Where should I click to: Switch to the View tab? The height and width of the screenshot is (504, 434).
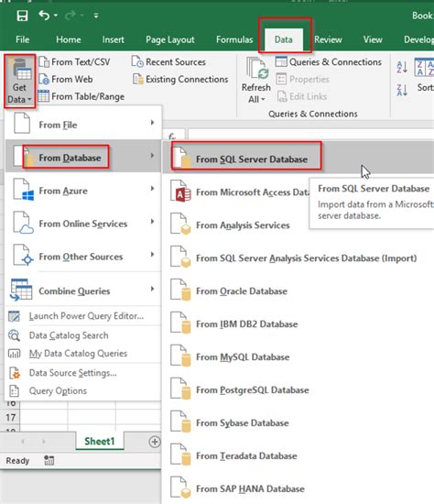point(373,39)
